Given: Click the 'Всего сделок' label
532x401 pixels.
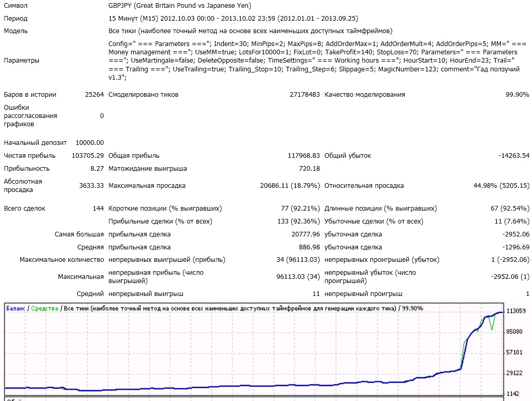Looking at the screenshot, I should pyautogui.click(x=24, y=209).
